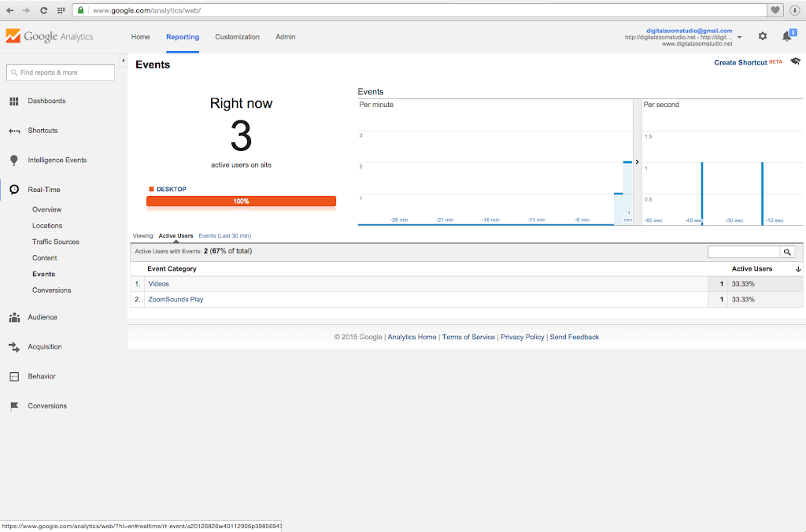Open the Customization tab

point(237,37)
